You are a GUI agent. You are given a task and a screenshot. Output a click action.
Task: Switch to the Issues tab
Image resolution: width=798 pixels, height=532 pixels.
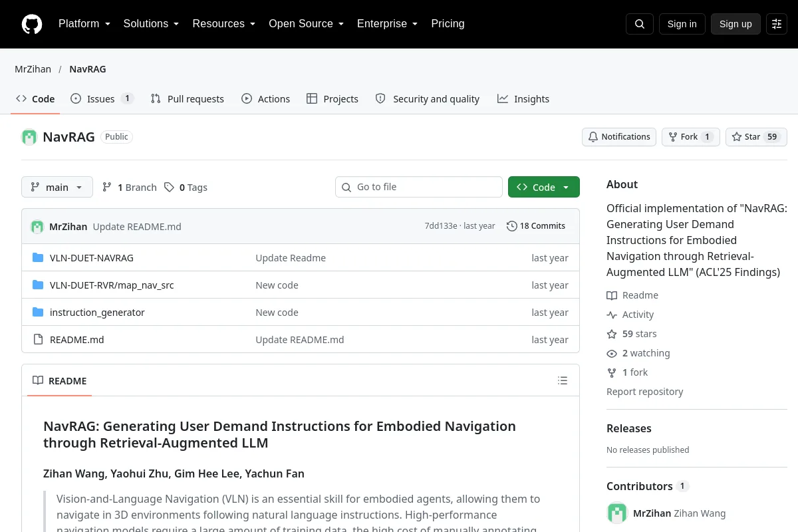click(102, 99)
